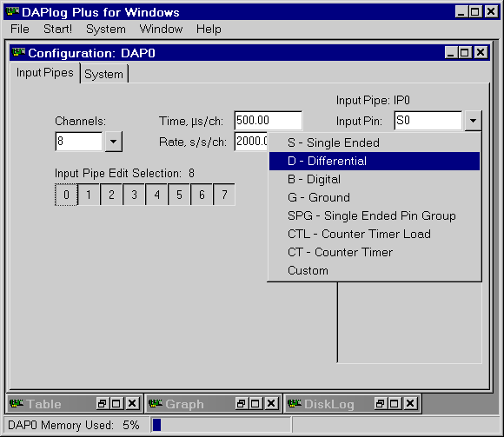Maximize the Configuration DAP0 window
The width and height of the screenshot is (504, 437).
(465, 52)
